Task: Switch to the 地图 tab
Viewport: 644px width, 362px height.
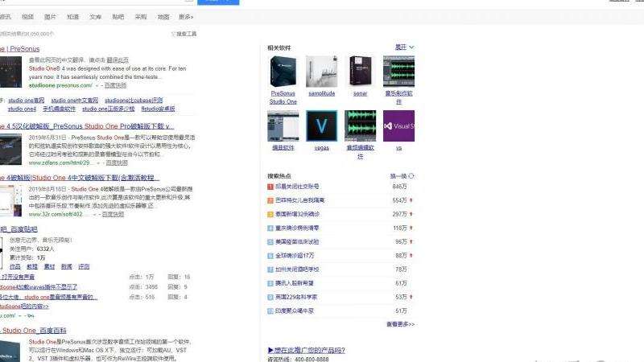Action: click(x=163, y=17)
